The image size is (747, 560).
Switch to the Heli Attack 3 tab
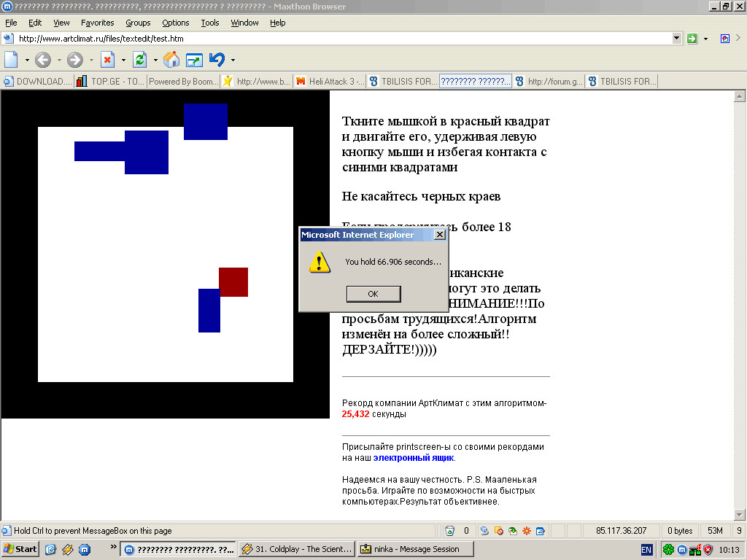point(329,82)
